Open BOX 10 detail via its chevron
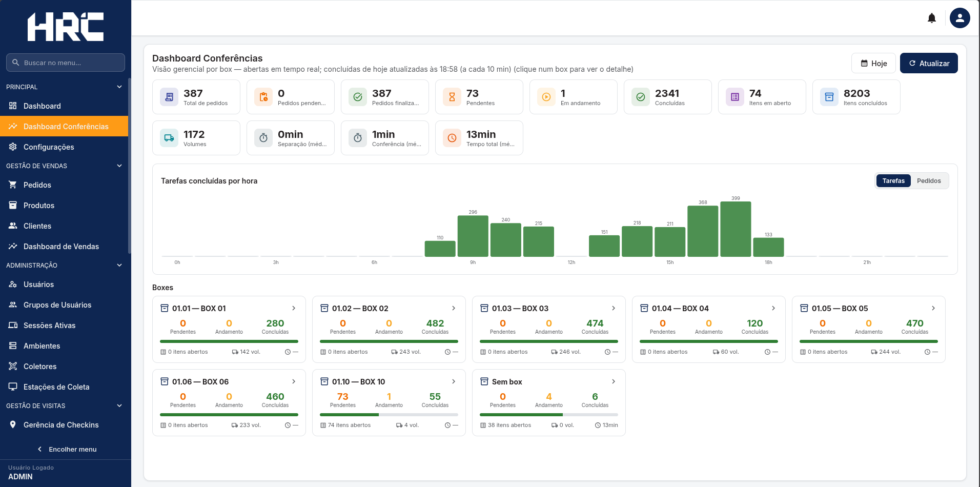This screenshot has height=487, width=980. pyautogui.click(x=454, y=381)
